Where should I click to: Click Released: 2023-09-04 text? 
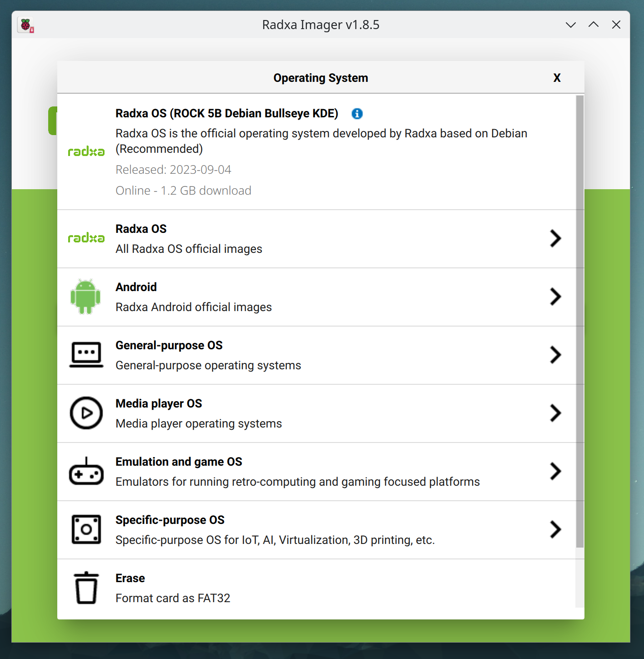pos(173,170)
